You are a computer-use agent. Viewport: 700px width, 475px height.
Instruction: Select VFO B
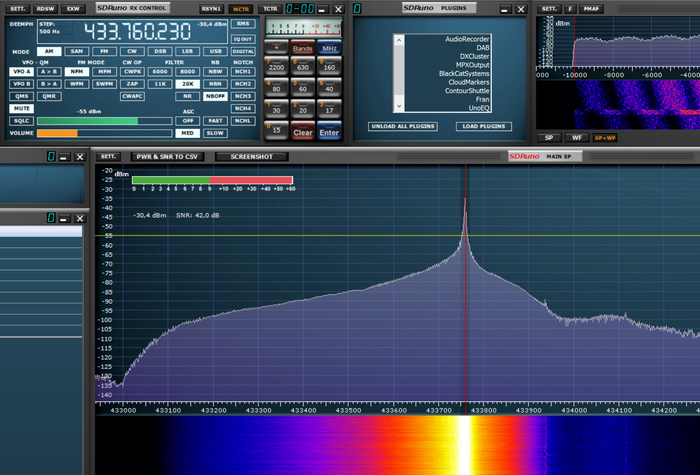click(x=21, y=84)
